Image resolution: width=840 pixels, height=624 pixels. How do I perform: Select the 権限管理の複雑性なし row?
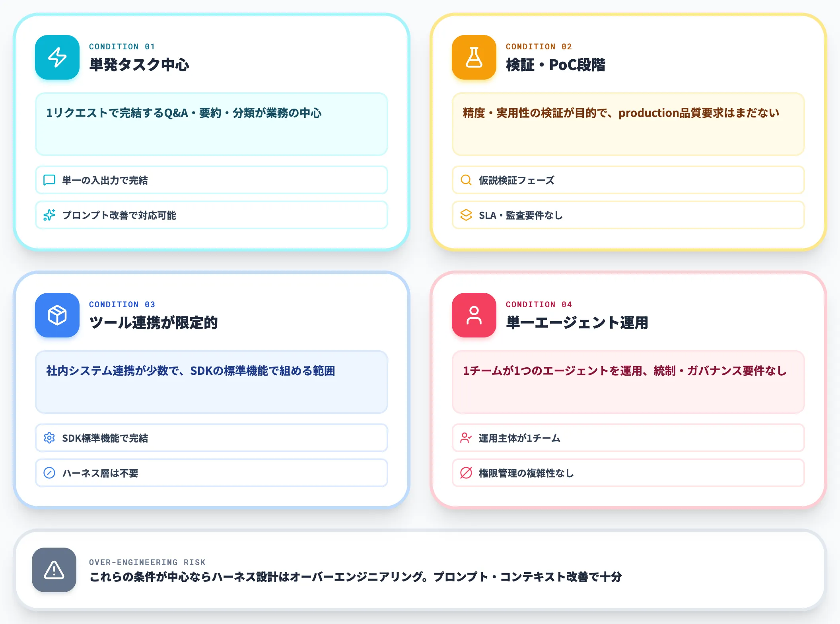pos(628,473)
